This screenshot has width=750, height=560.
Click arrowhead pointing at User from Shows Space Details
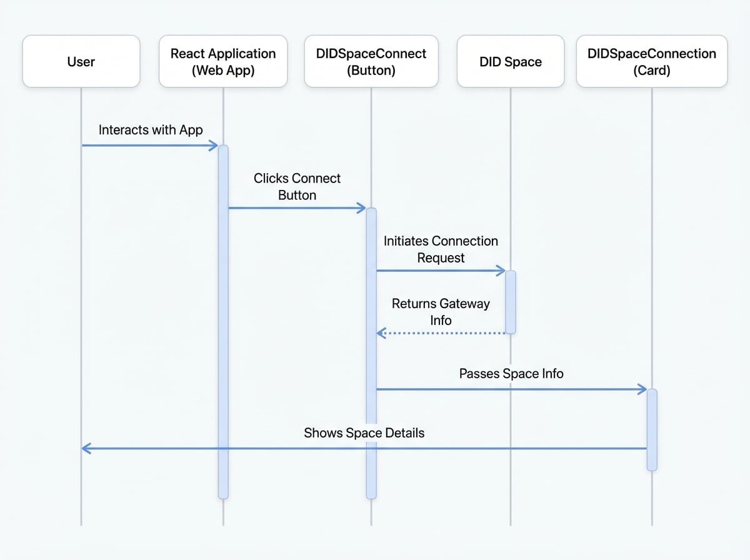(86, 449)
